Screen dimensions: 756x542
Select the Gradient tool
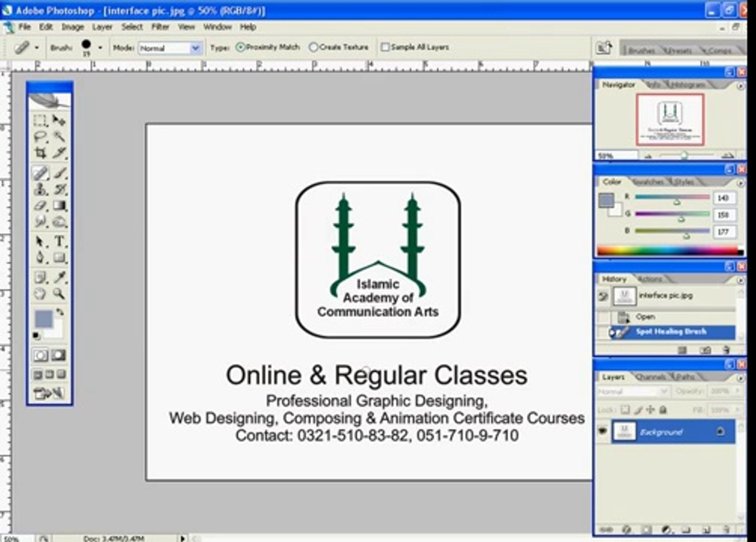point(59,205)
